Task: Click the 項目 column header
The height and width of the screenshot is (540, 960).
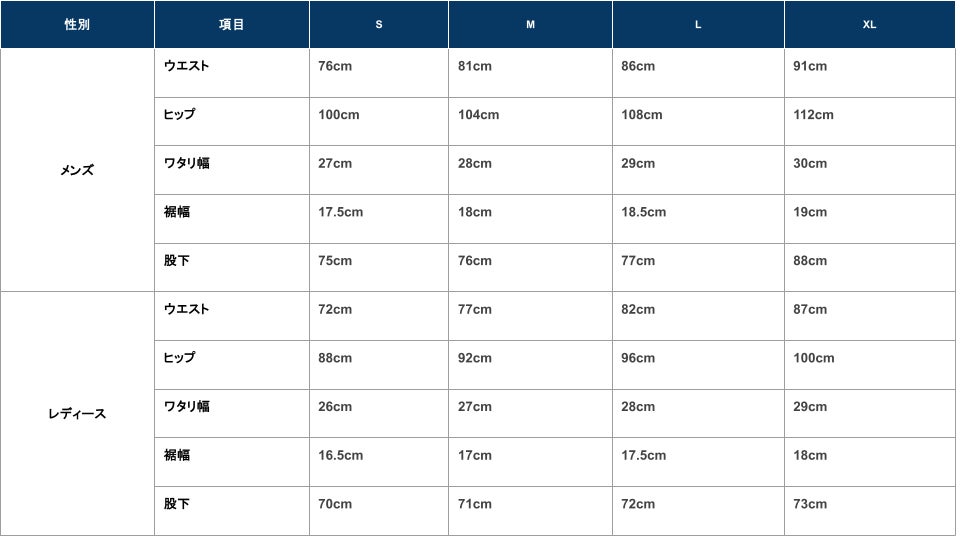Action: click(232, 25)
